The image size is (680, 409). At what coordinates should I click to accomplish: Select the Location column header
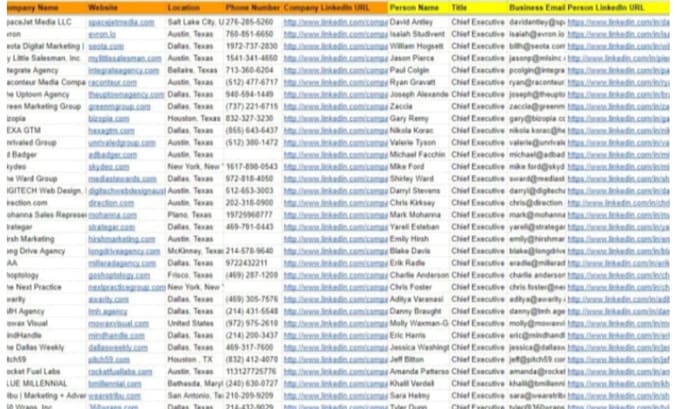(195, 8)
